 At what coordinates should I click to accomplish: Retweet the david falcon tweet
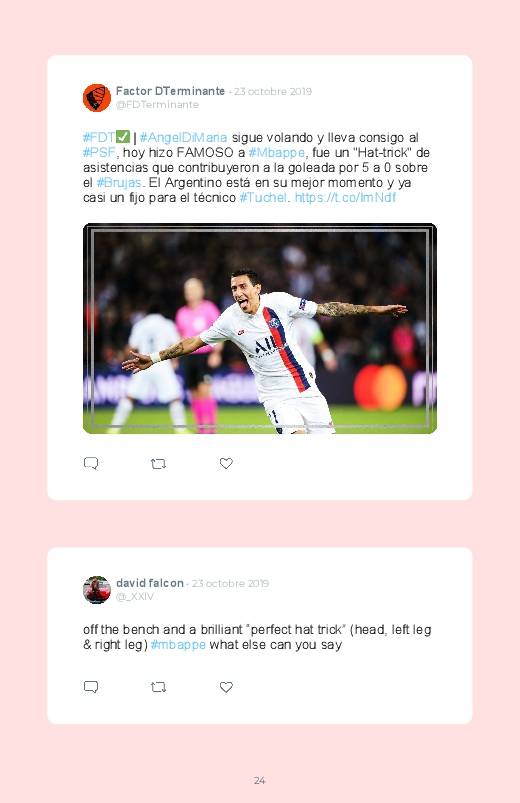[158, 687]
